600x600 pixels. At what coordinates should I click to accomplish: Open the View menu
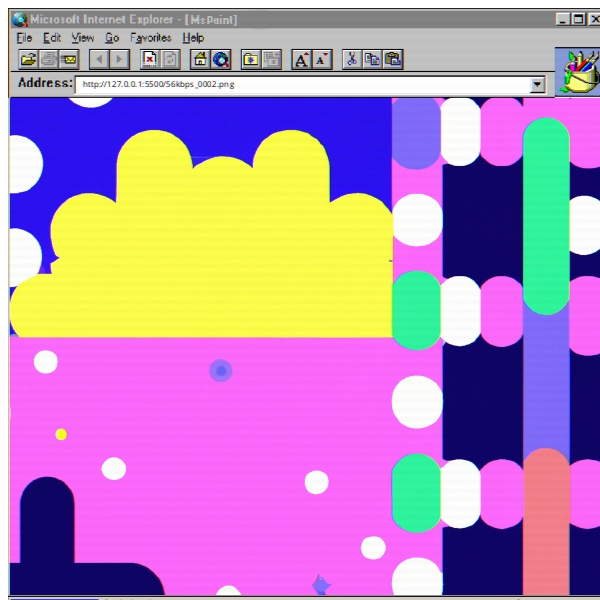coord(83,38)
